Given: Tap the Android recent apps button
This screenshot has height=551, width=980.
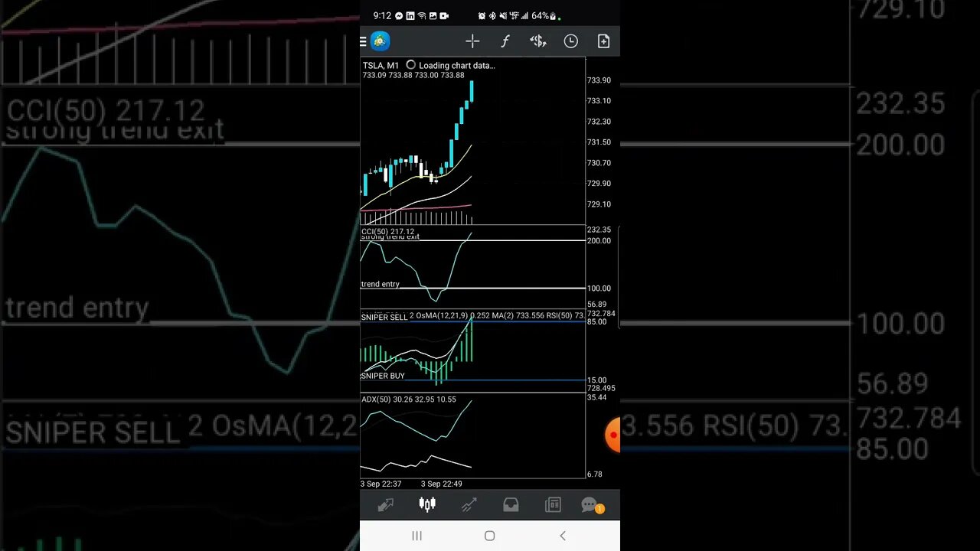Looking at the screenshot, I should (x=417, y=536).
